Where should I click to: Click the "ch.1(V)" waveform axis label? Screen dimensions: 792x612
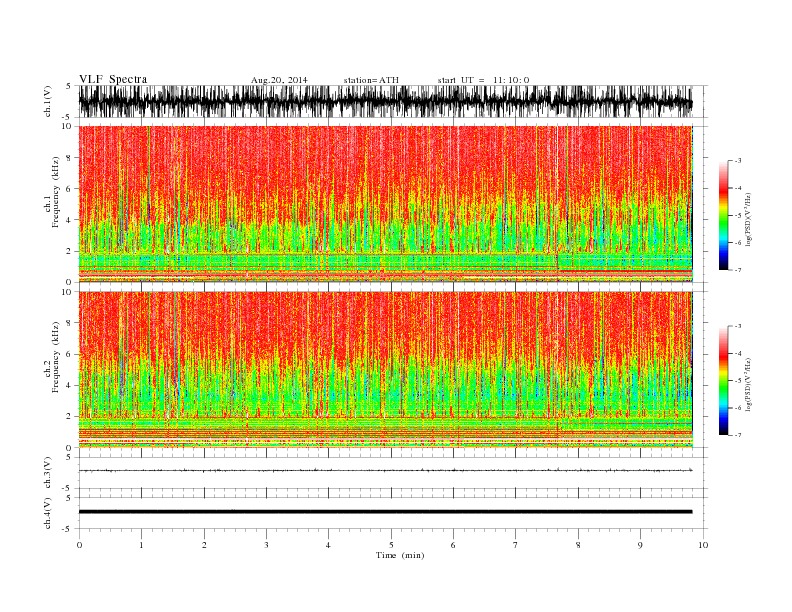[x=48, y=103]
